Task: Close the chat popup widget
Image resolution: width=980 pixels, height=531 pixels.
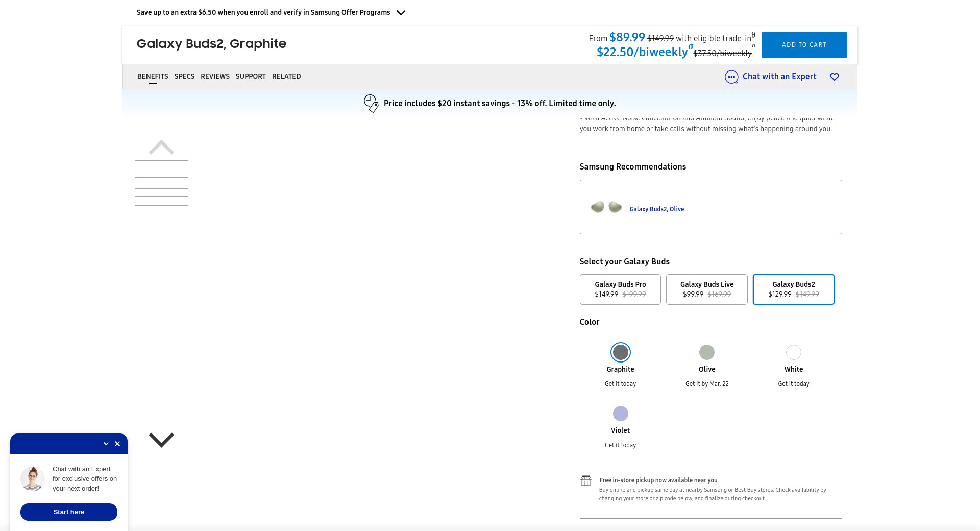Action: click(x=117, y=444)
